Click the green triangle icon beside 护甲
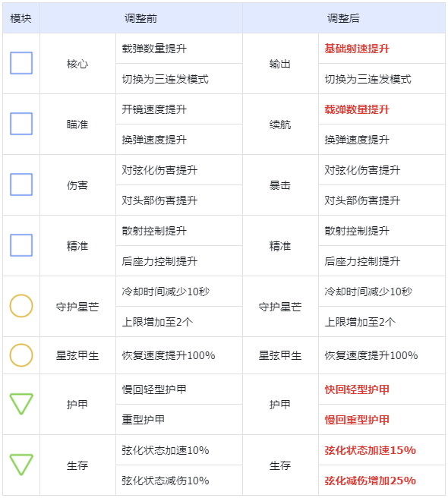Image resolution: width=448 pixels, height=498 pixels. (21, 404)
